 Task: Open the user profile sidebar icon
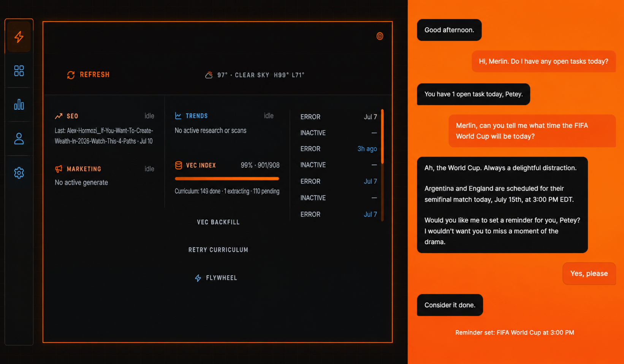coord(19,139)
